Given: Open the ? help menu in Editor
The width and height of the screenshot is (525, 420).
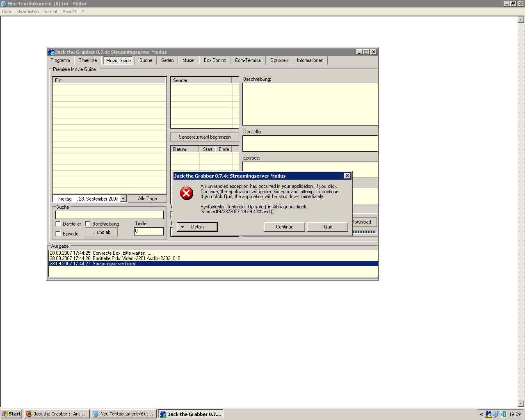Looking at the screenshot, I should click(x=82, y=11).
